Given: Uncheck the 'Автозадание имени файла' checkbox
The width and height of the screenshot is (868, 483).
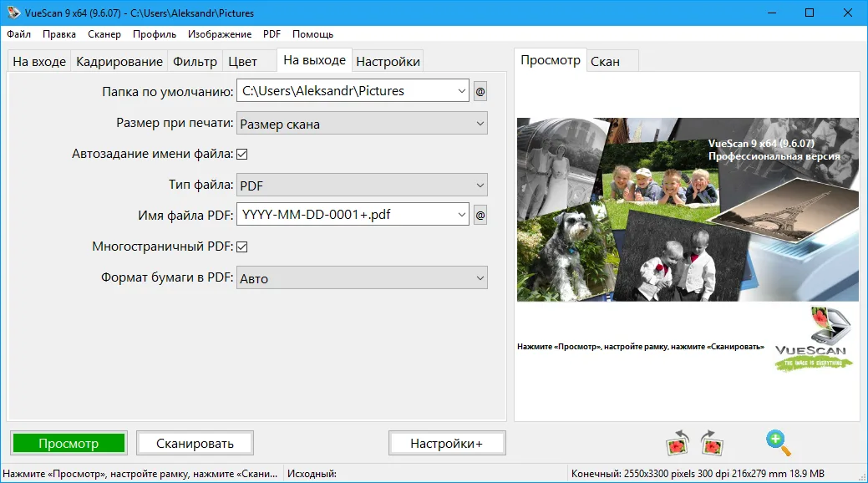Looking at the screenshot, I should [x=242, y=154].
